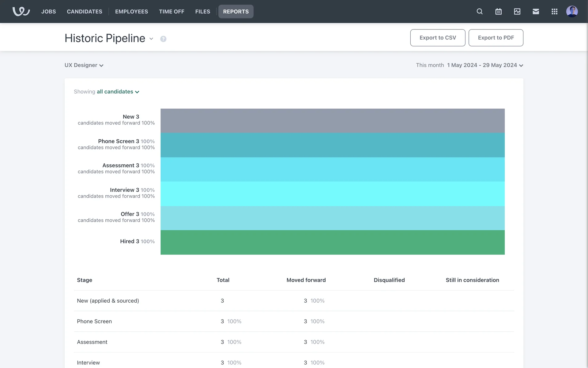Switch to the Time Off section
Image resolution: width=588 pixels, height=368 pixels.
click(171, 11)
